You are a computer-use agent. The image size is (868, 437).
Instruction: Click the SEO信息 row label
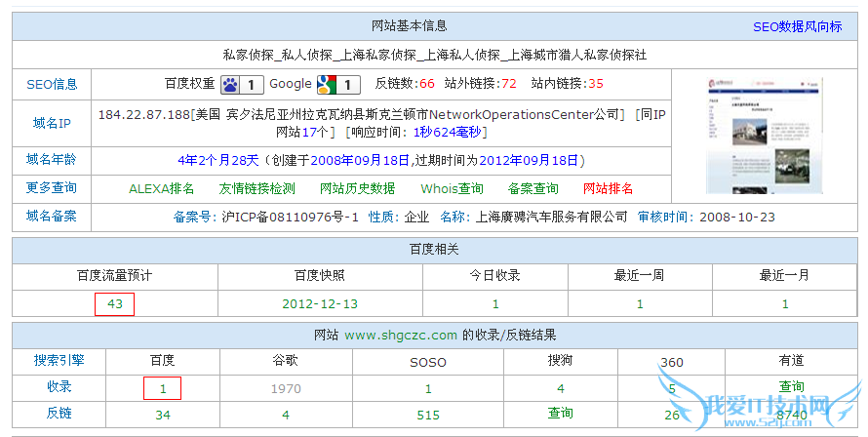click(x=52, y=85)
